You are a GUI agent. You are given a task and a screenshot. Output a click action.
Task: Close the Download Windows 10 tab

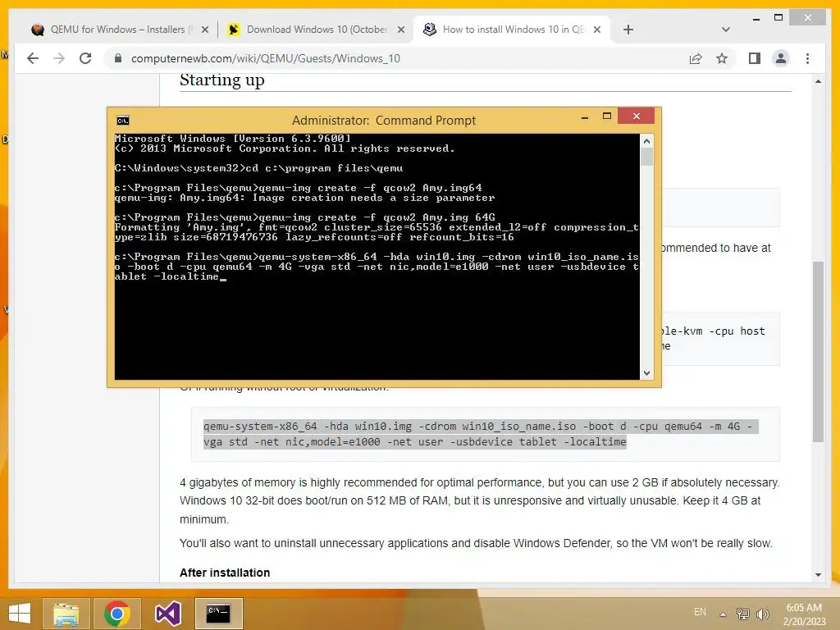pyautogui.click(x=400, y=30)
